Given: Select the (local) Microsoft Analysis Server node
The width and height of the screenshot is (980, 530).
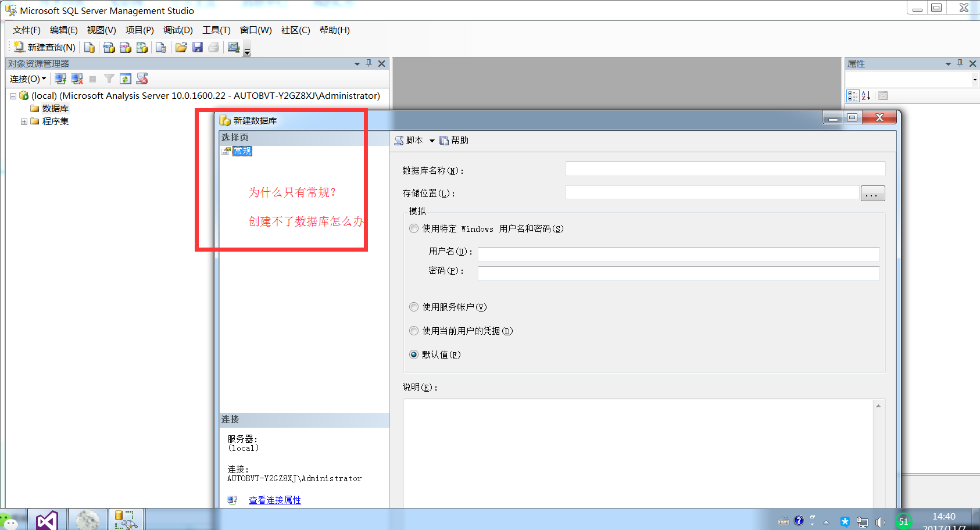Looking at the screenshot, I should [206, 96].
